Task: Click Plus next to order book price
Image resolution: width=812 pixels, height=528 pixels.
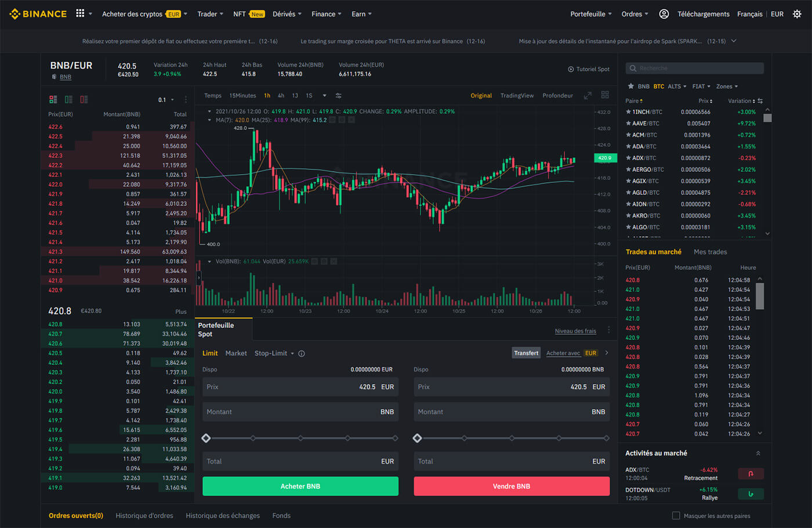Action: click(181, 312)
